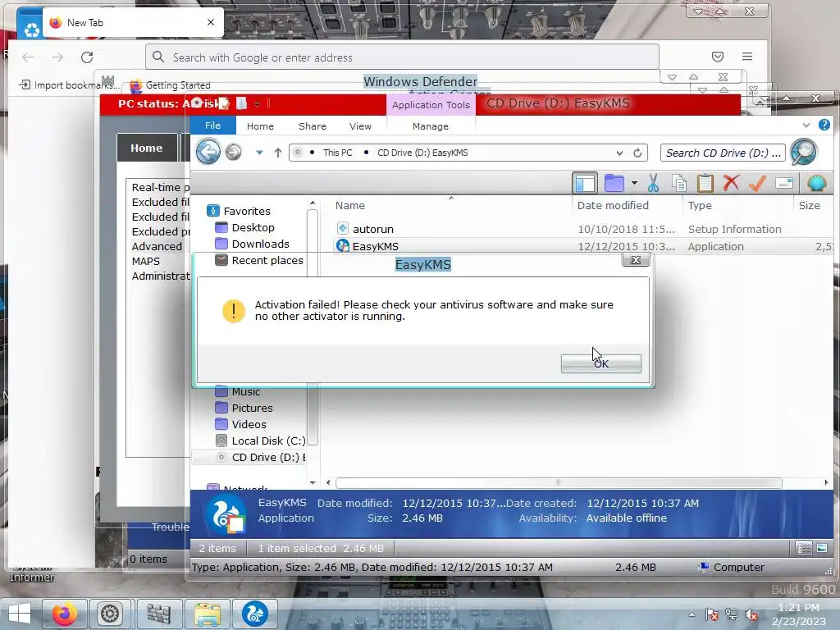Click OK in the EasyKMS dialog
840x630 pixels.
coord(600,363)
